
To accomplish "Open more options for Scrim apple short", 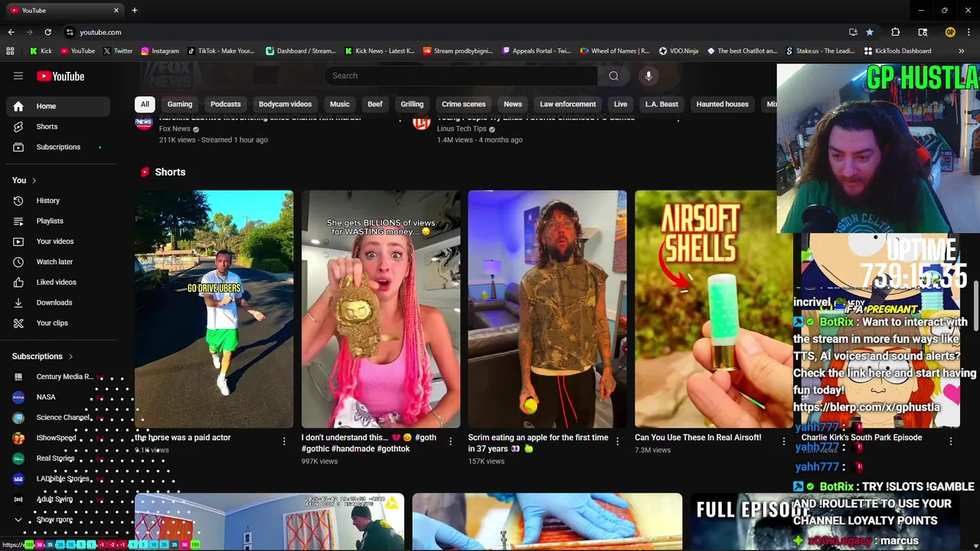I will tap(617, 442).
